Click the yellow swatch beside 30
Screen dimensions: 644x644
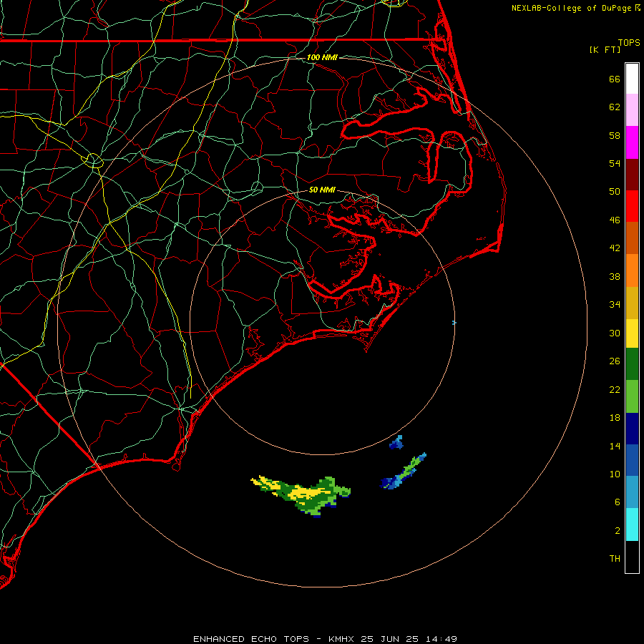632,333
